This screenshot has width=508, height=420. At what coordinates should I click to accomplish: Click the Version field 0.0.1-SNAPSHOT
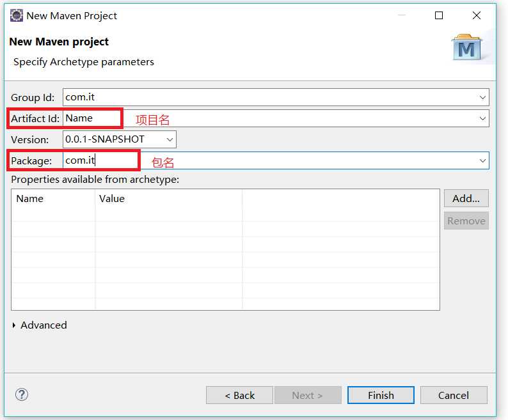click(x=120, y=139)
